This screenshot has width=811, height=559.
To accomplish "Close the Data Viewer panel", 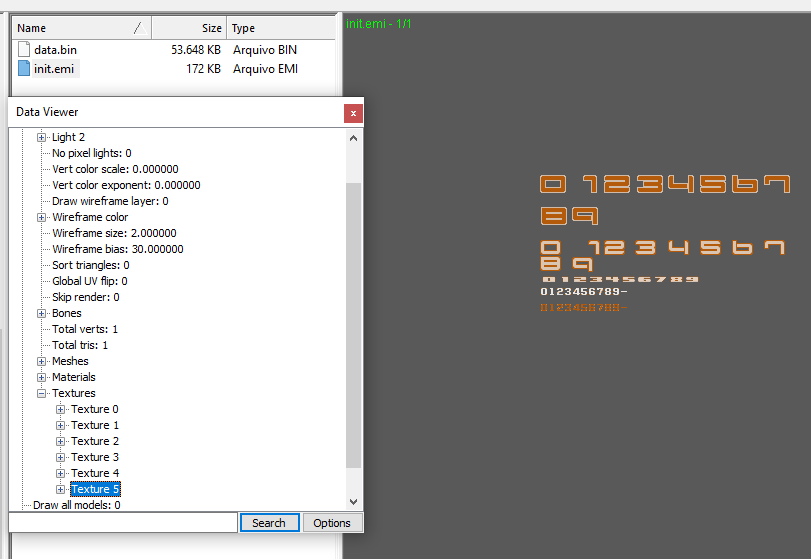I will click(353, 113).
